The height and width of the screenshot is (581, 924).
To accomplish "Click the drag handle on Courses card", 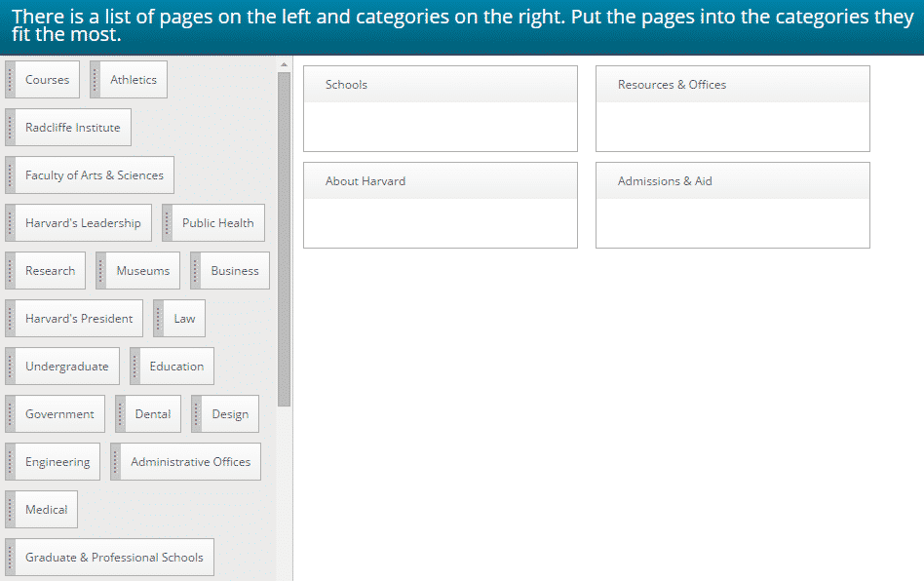I will coord(10,80).
